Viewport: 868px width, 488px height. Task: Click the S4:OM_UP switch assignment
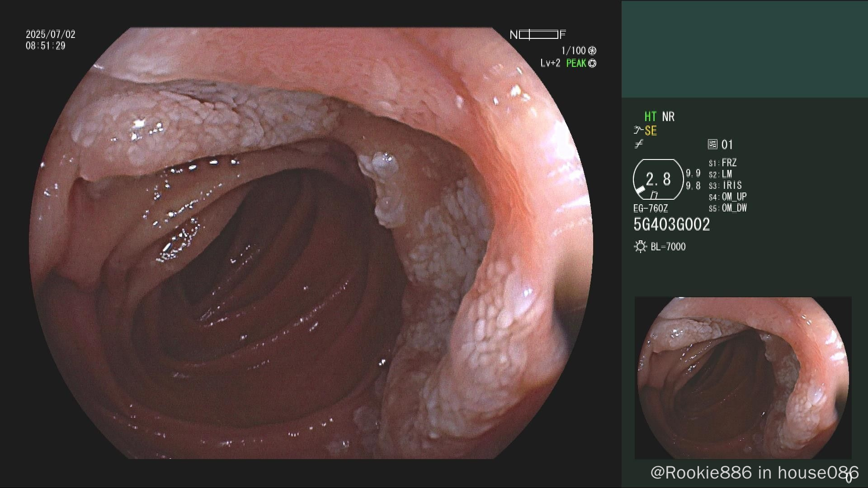pos(727,197)
